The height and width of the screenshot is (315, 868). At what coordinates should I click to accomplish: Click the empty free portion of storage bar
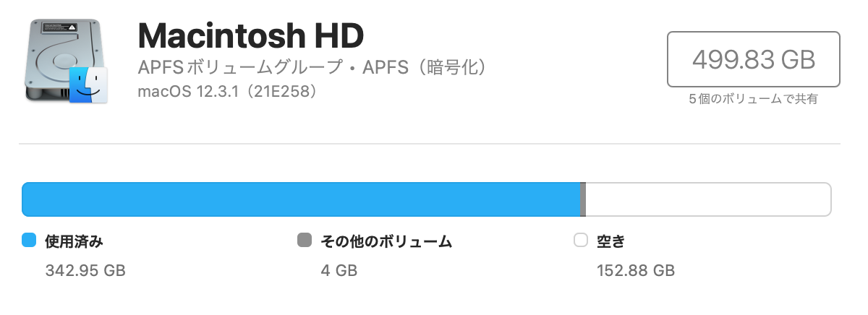(707, 199)
